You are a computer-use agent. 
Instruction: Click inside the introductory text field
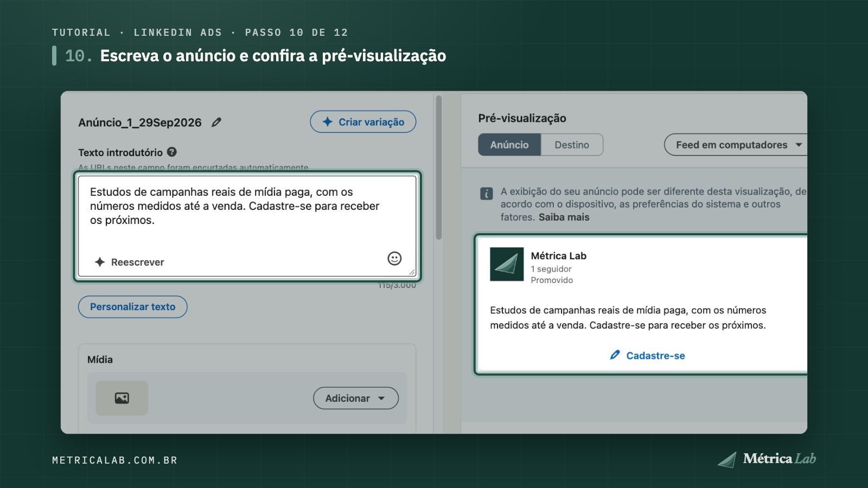tap(247, 227)
